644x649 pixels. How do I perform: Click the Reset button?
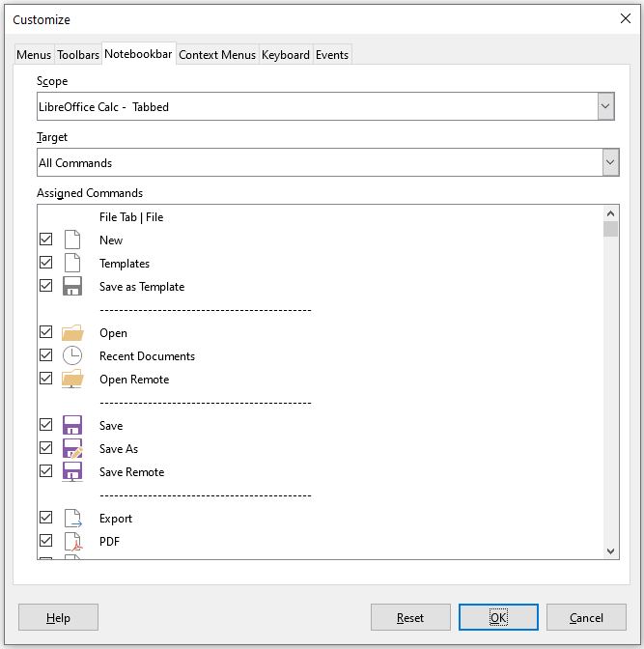pyautogui.click(x=410, y=617)
